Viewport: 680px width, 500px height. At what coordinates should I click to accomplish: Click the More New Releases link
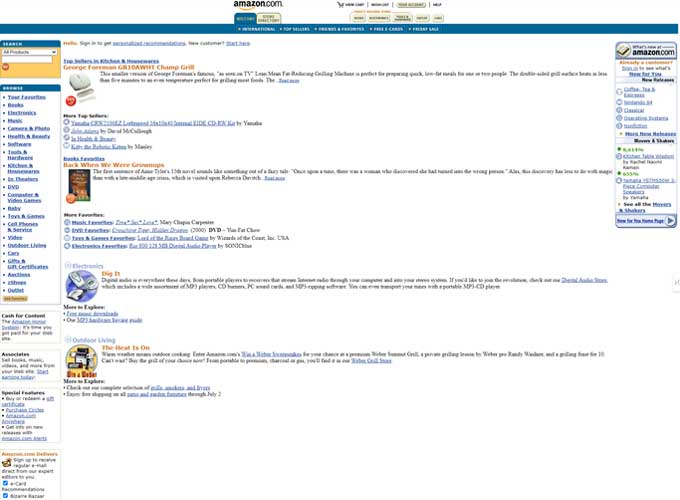point(651,134)
